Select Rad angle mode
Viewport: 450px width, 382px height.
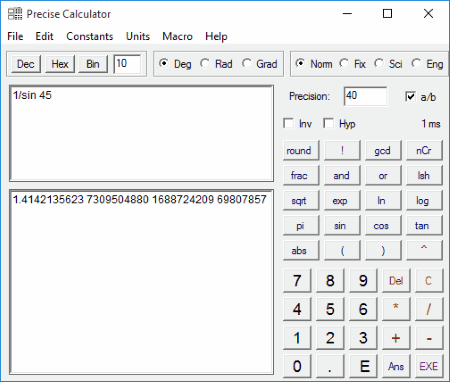tap(216, 64)
